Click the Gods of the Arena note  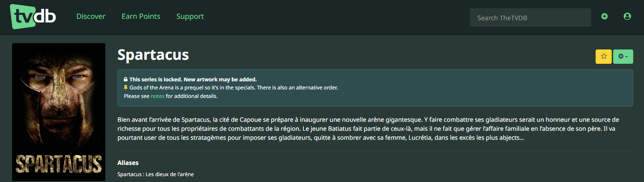click(x=233, y=88)
